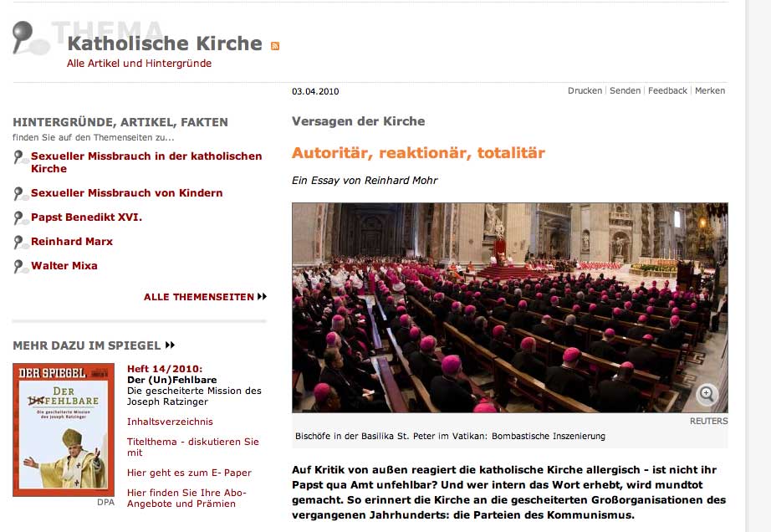
Task: Expand Mehr dazu im Spiegel arrows
Action: coord(170,345)
